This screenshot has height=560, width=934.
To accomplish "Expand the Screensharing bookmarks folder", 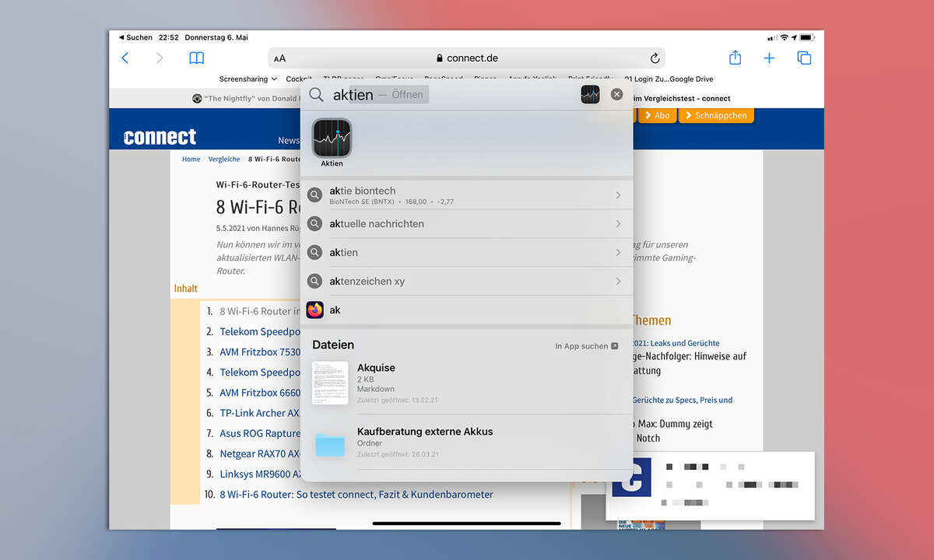I will pos(248,79).
